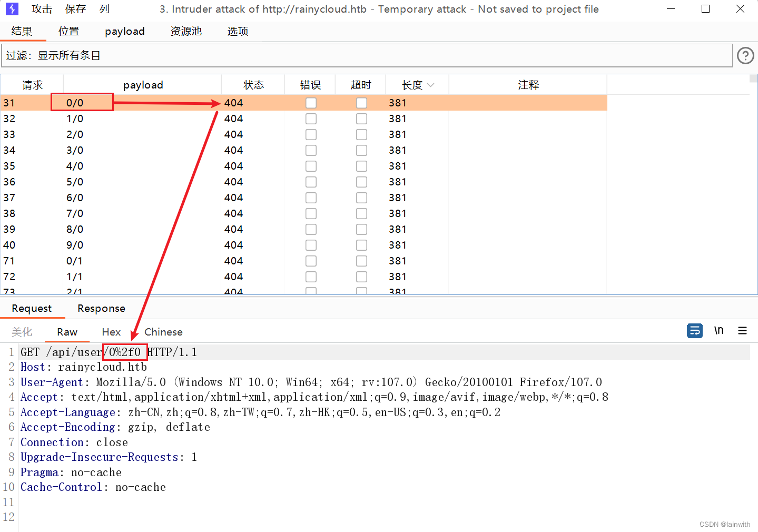Viewport: 758px width, 532px height.
Task: Toggle 错误 checkbox for request 35
Action: (311, 166)
